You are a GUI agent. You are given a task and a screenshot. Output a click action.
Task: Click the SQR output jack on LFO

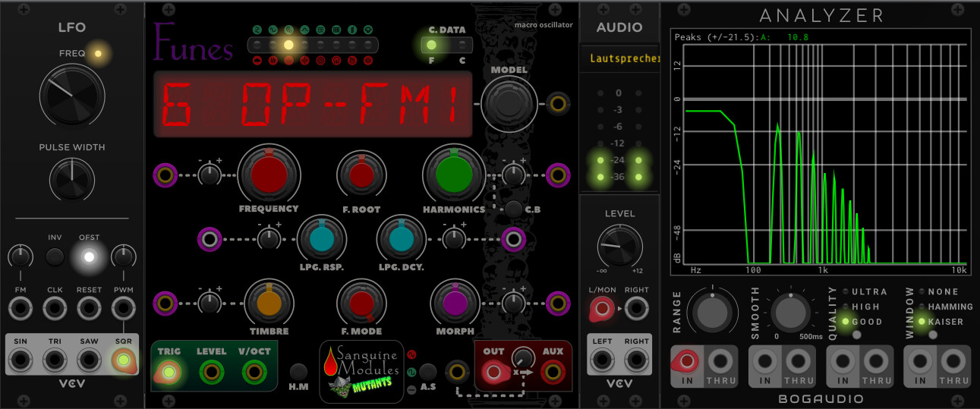coord(121,360)
